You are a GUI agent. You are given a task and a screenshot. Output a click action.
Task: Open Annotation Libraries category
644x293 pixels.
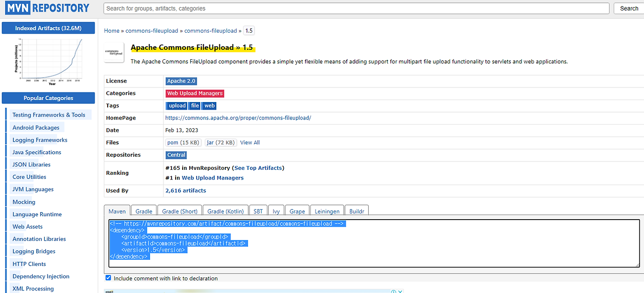39,239
